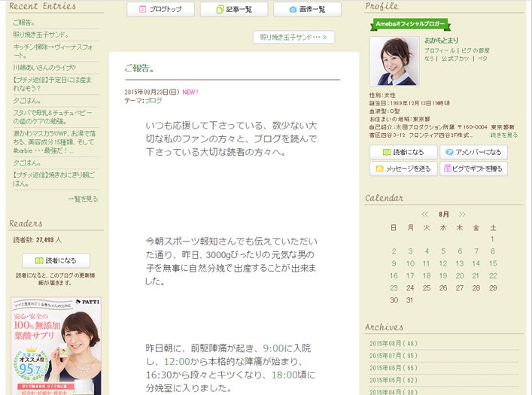Open the ペタ link

click(x=482, y=59)
